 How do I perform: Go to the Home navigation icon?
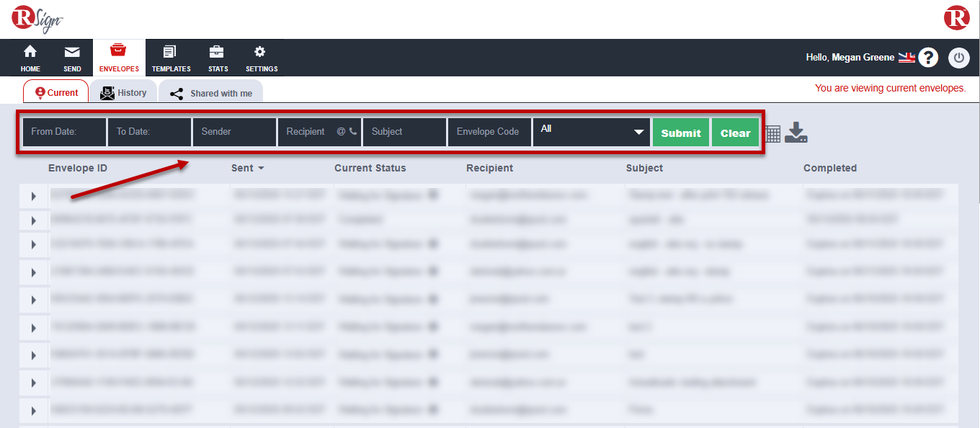(30, 52)
